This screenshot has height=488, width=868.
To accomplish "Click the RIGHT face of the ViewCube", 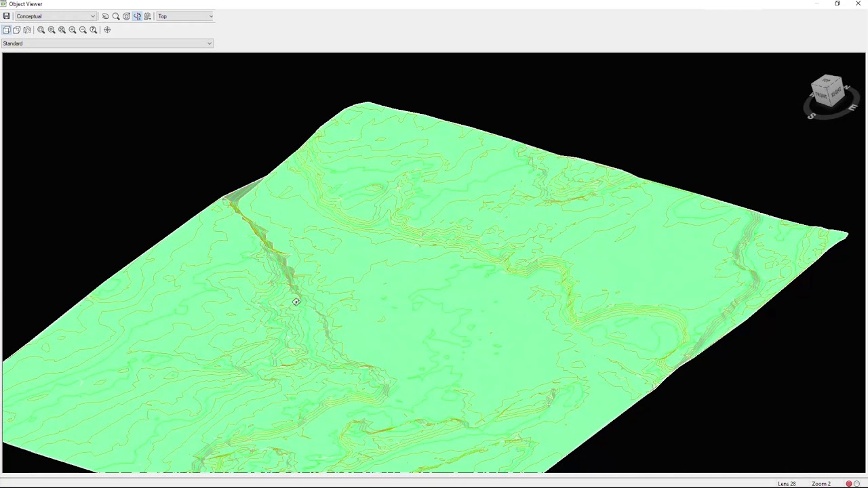I will (x=836, y=93).
